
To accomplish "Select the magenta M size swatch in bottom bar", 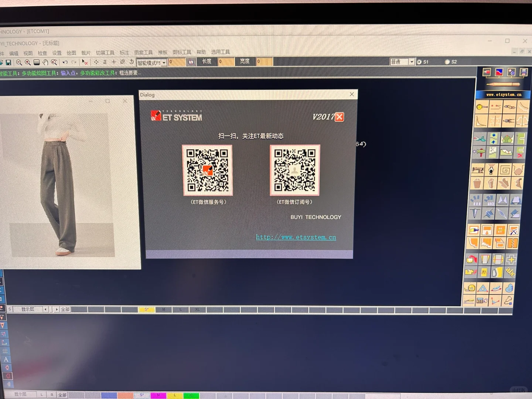I will 158,395.
